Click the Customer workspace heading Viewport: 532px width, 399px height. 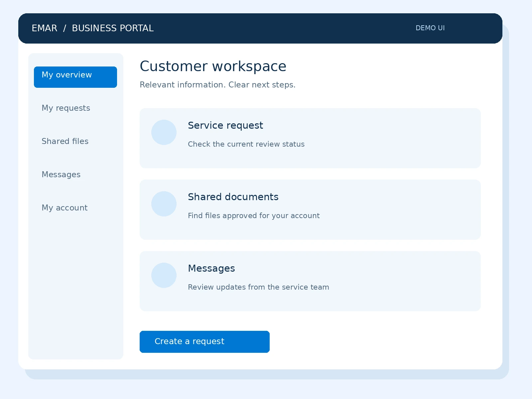213,66
